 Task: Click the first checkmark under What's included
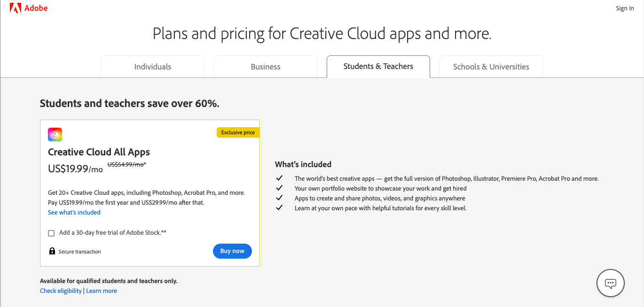[279, 178]
